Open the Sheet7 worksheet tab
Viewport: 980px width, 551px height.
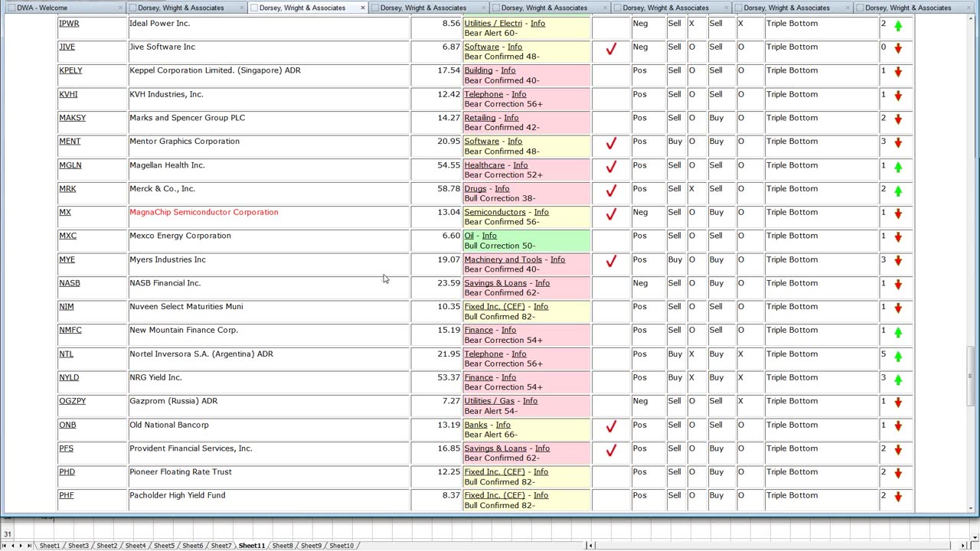coord(221,546)
